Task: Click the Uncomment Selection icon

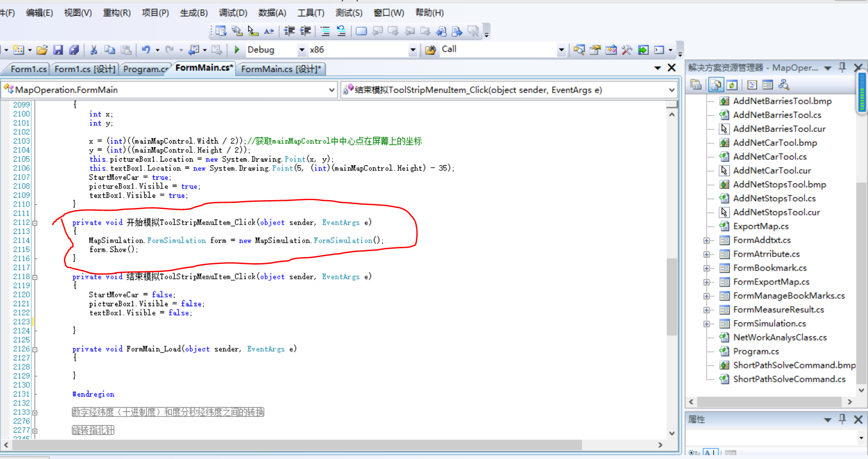Action: point(341,31)
